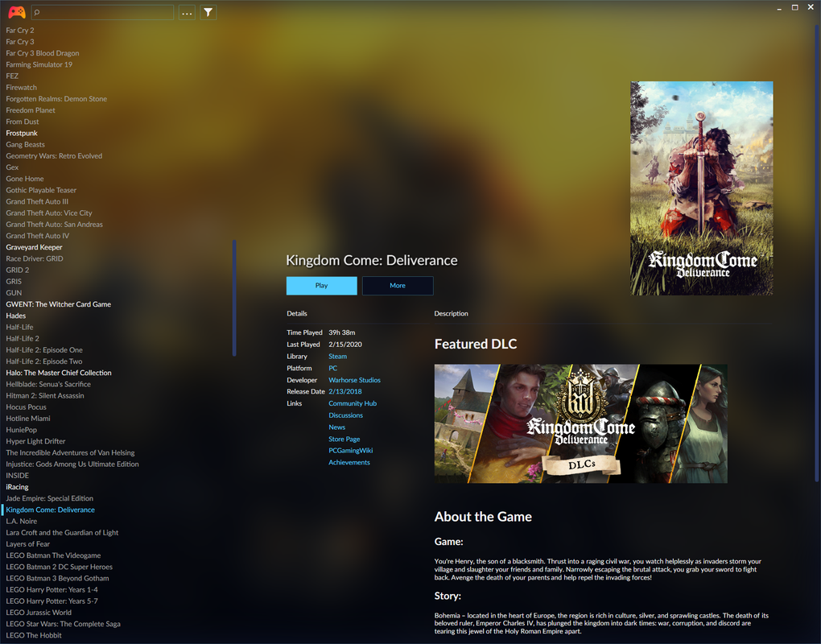Select GRIS in the list
The width and height of the screenshot is (821, 644).
pyautogui.click(x=14, y=281)
